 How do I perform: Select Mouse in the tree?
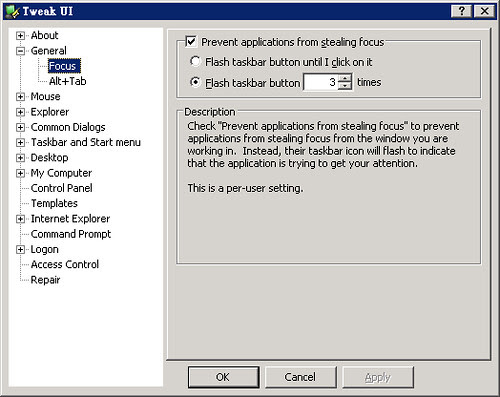click(45, 97)
